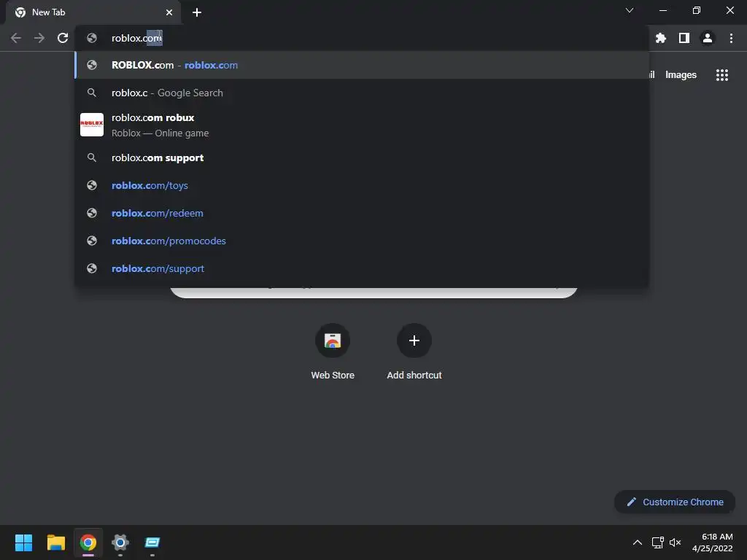Open Settings gear in taskbar
Image resolution: width=747 pixels, height=560 pixels.
[x=120, y=542]
